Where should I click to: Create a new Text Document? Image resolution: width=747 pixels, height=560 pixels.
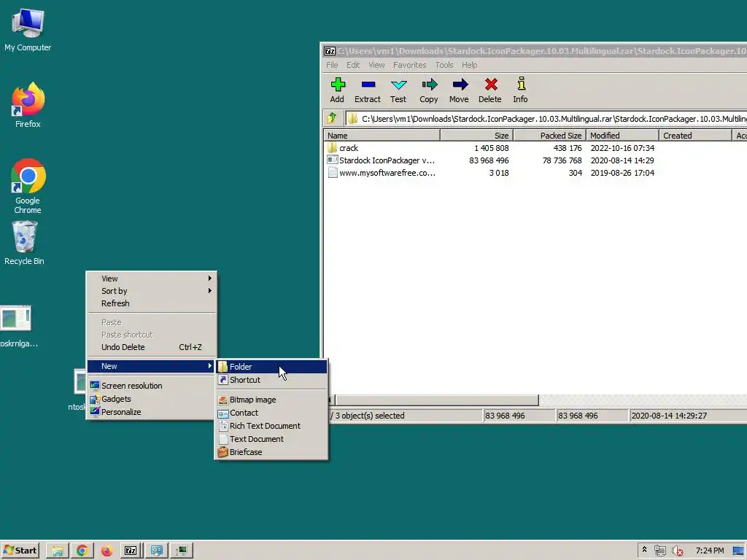[x=271, y=439]
